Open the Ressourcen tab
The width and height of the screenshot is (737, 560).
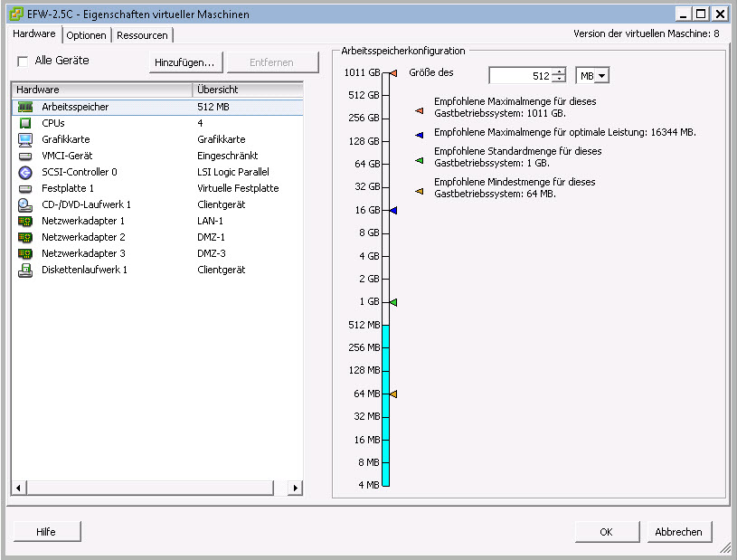point(142,35)
